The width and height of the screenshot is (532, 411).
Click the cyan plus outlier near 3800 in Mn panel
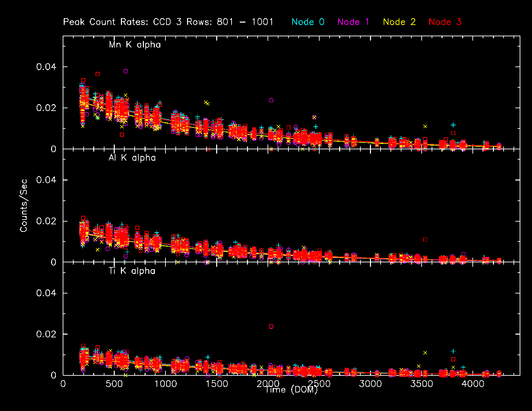point(453,125)
